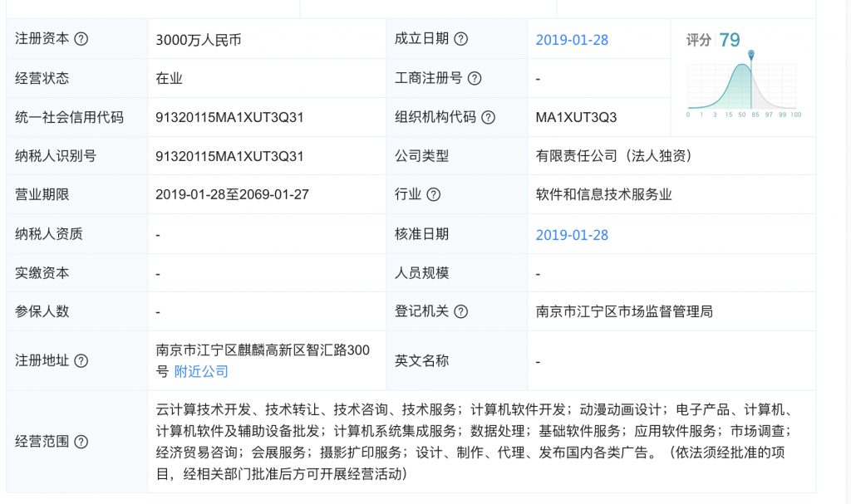Image resolution: width=851 pixels, height=504 pixels.
Task: Click the question mark beside 登记机关
Action: 460,311
